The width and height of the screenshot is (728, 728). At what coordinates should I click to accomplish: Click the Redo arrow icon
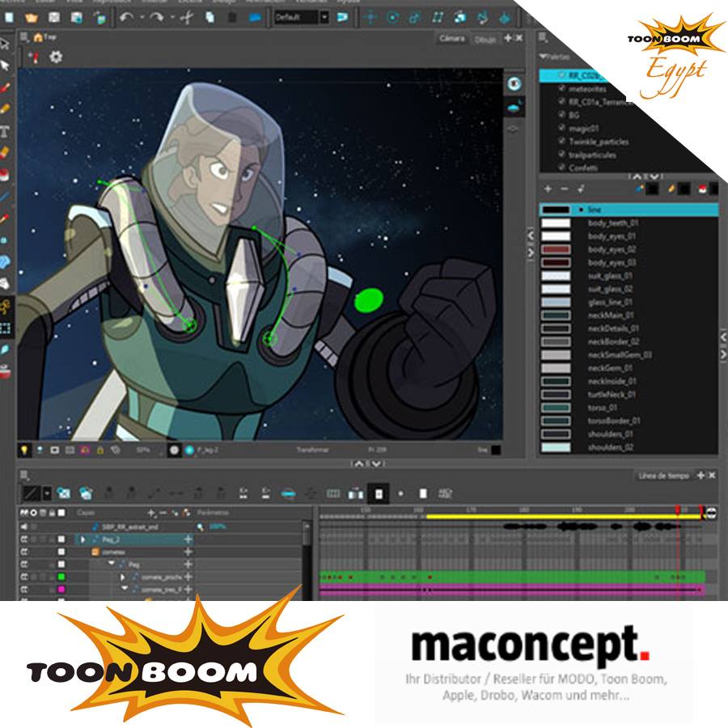[x=156, y=18]
